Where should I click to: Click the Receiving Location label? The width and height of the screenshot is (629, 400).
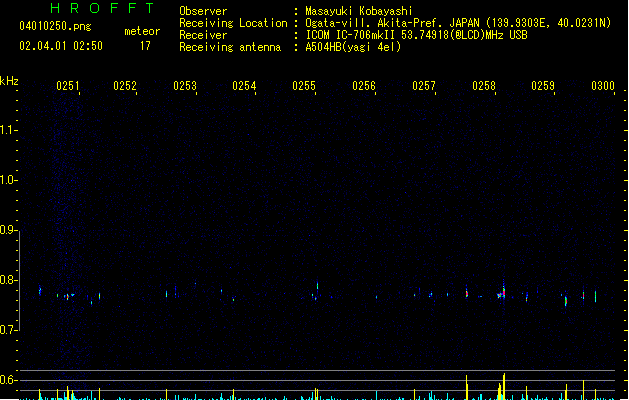pyautogui.click(x=233, y=23)
